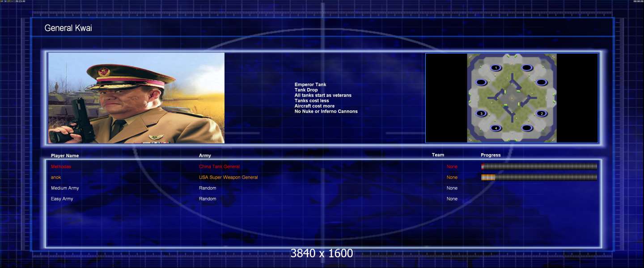Select the Methodas player name
Viewport: 644px width, 268px height.
point(61,167)
